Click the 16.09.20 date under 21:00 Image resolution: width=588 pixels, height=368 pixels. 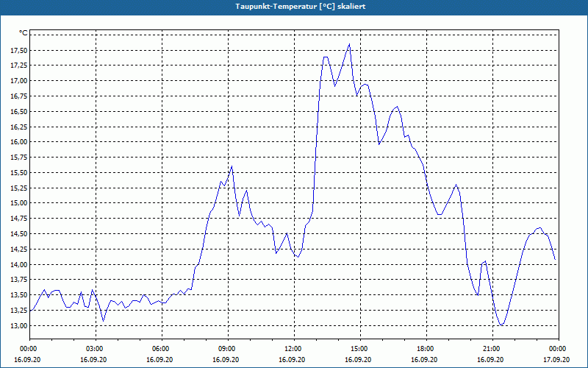[491, 359]
